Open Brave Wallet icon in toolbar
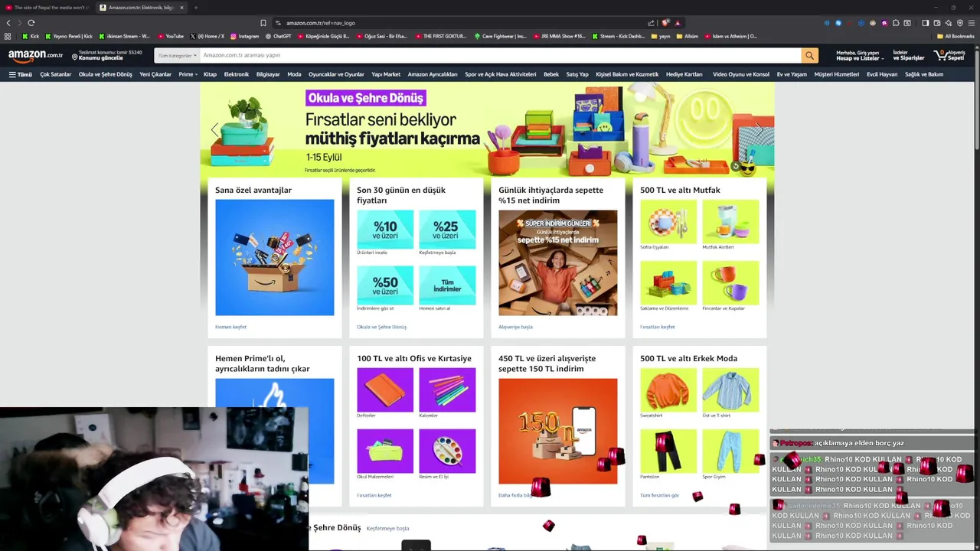The width and height of the screenshot is (980, 551). 936,23
